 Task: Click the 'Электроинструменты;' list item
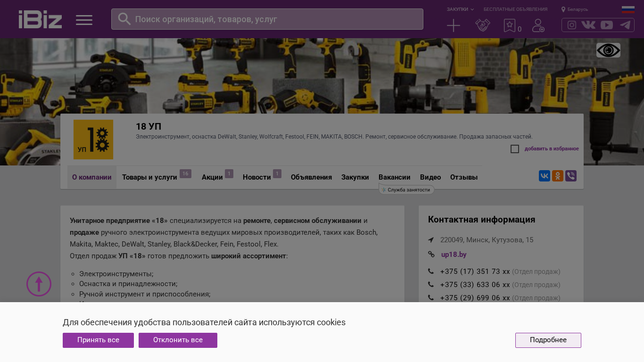(x=116, y=274)
